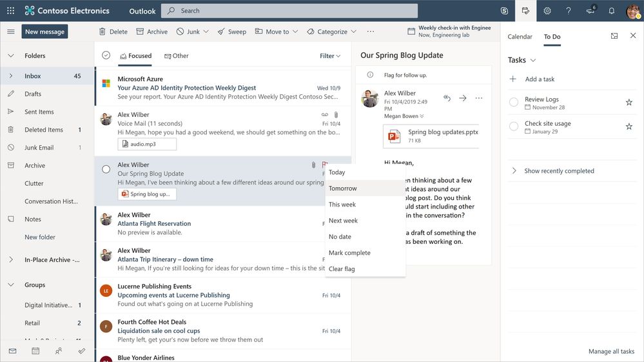This screenshot has width=644, height=362.
Task: Toggle the My Day To Do icon
Action: 526,11
